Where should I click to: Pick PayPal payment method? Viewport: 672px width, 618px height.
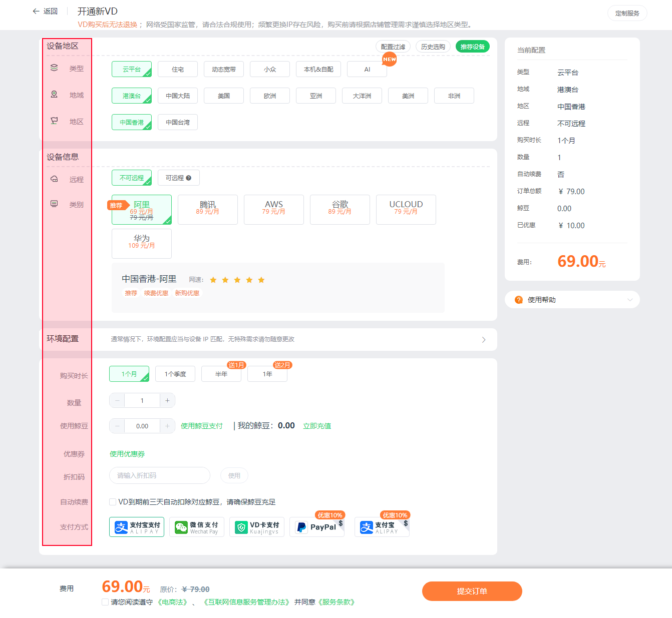(317, 527)
